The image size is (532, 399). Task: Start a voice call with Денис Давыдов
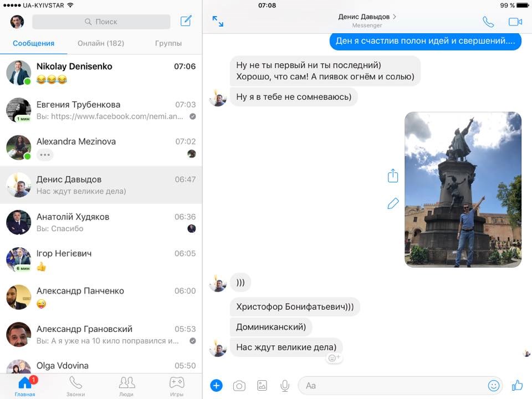(488, 22)
